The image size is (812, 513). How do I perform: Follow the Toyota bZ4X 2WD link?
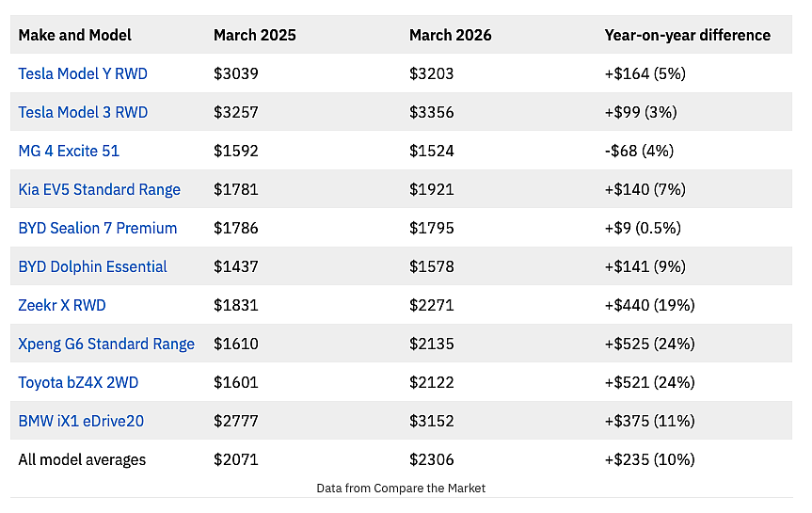coord(78,382)
